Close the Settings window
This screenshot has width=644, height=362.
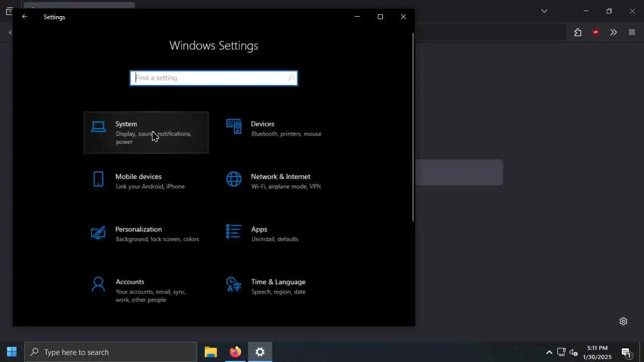404,17
